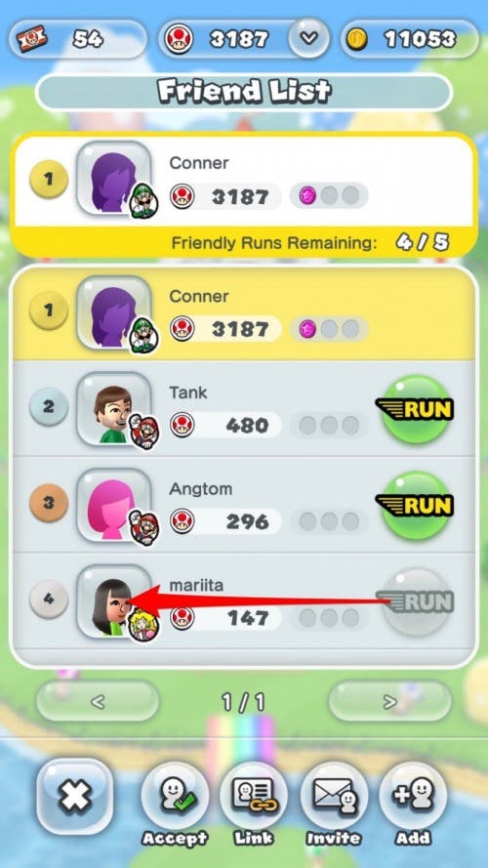This screenshot has width=488, height=868.
Task: Open Tank's Mii avatar
Action: tap(114, 409)
